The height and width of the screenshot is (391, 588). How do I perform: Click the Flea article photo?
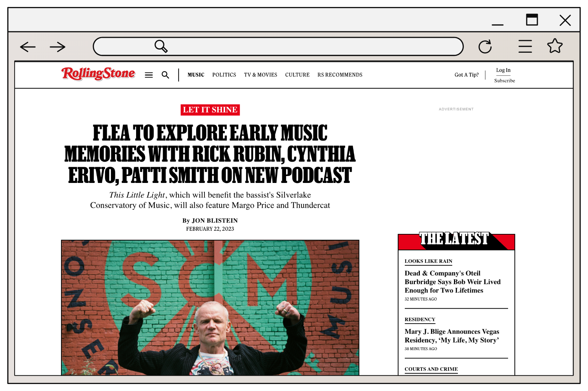tap(209, 307)
